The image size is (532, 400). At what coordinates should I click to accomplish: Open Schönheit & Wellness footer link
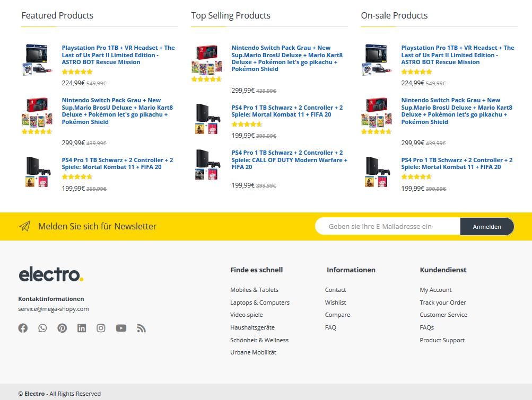pyautogui.click(x=259, y=340)
